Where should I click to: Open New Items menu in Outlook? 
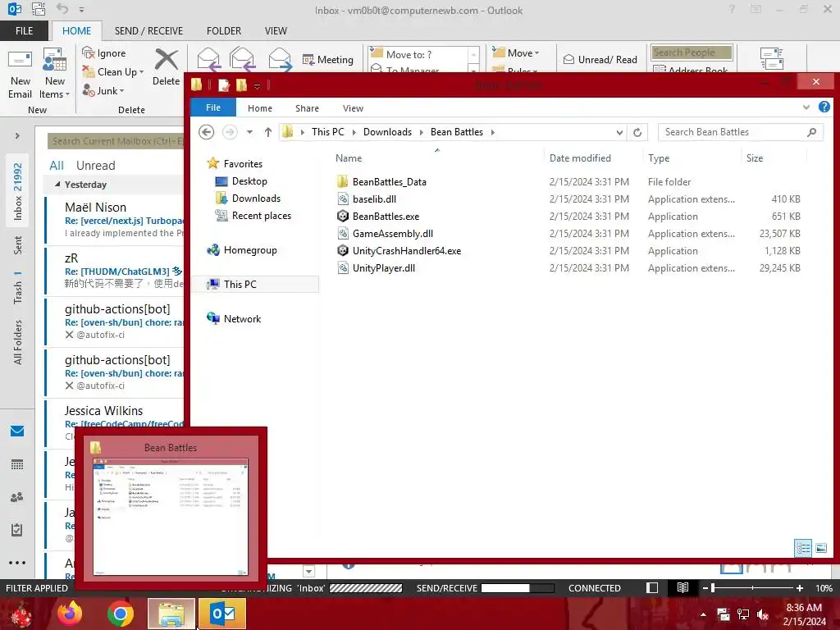coord(55,73)
